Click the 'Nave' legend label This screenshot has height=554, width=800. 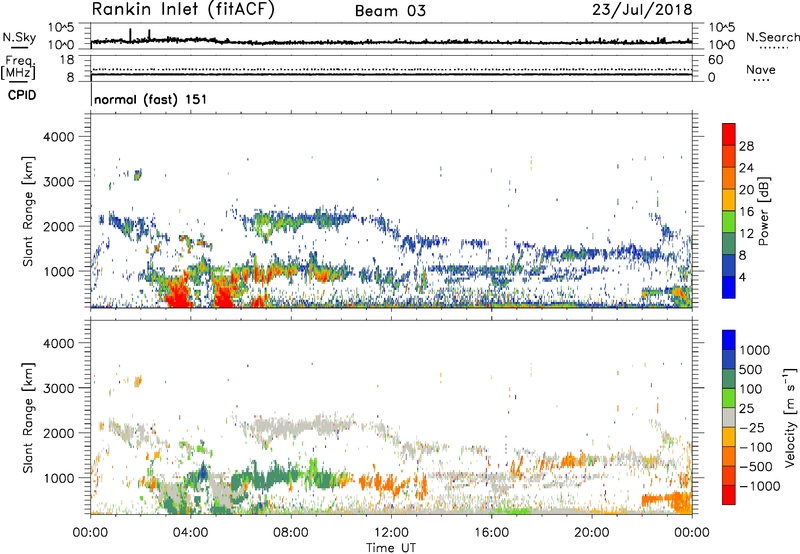pyautogui.click(x=761, y=69)
